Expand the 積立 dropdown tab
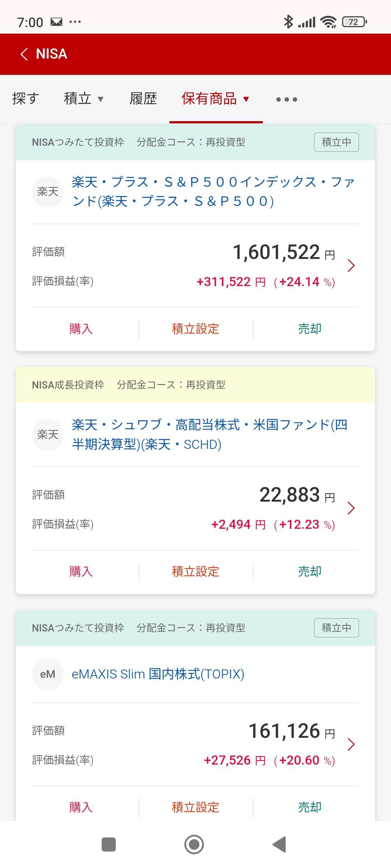The height and width of the screenshot is (868, 391). pos(84,99)
